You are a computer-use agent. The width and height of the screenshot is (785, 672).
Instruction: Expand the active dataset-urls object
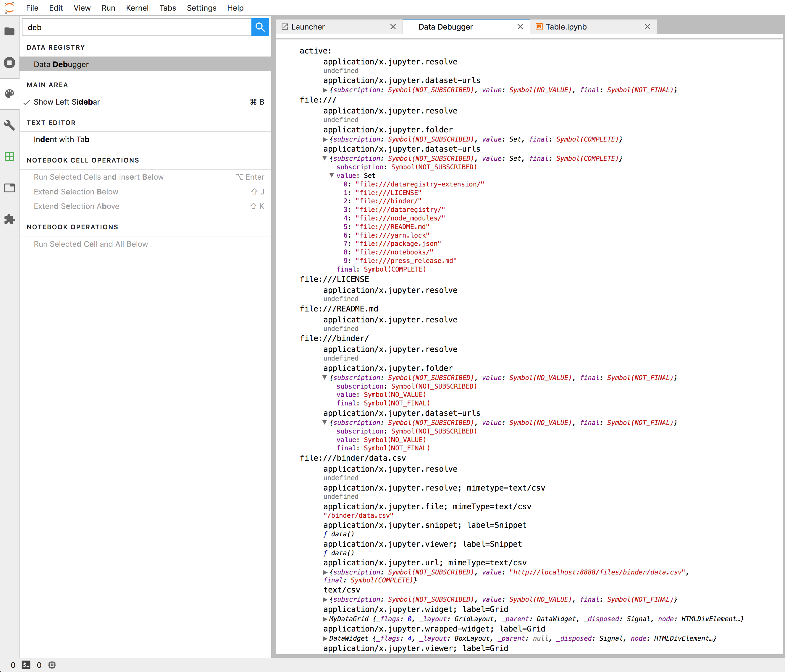pos(325,90)
